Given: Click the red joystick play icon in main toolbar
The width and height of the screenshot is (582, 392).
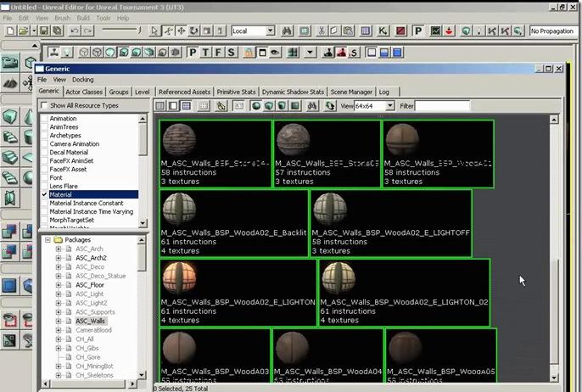Looking at the screenshot, I should click(x=449, y=31).
